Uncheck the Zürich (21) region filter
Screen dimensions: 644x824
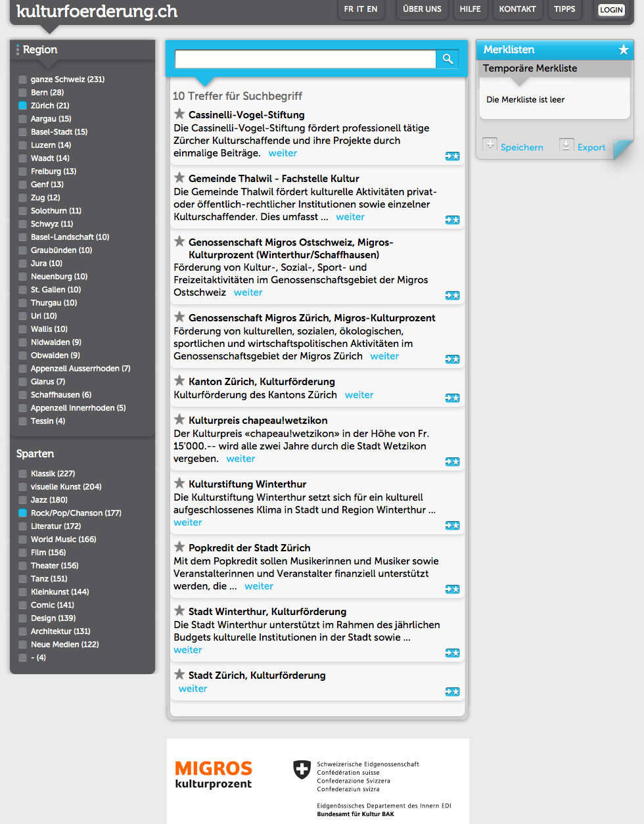pos(23,106)
